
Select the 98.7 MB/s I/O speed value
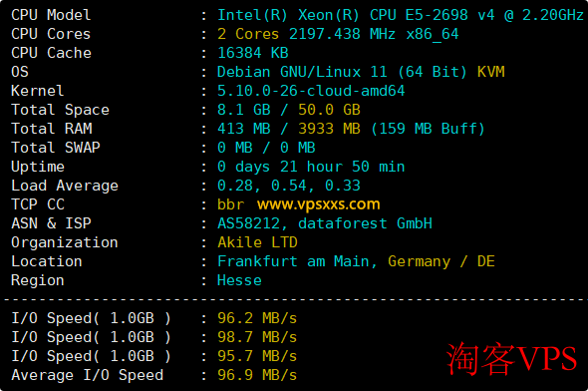[257, 337]
